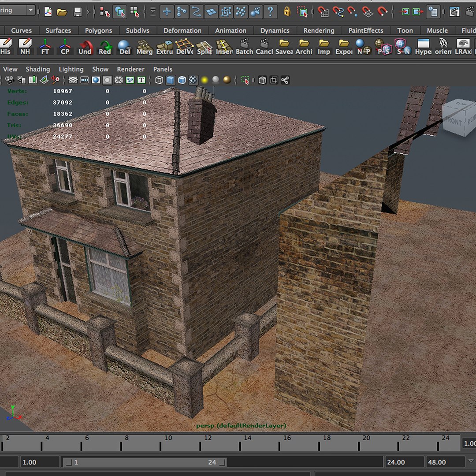476x476 pixels.
Task: Open the viewport Lighting menu
Action: click(71, 69)
